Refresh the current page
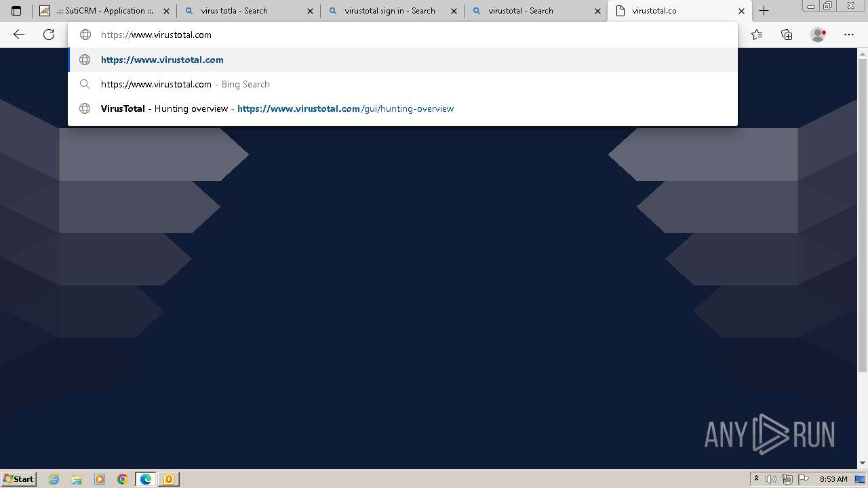Screen dimensions: 868x488 click(49, 35)
